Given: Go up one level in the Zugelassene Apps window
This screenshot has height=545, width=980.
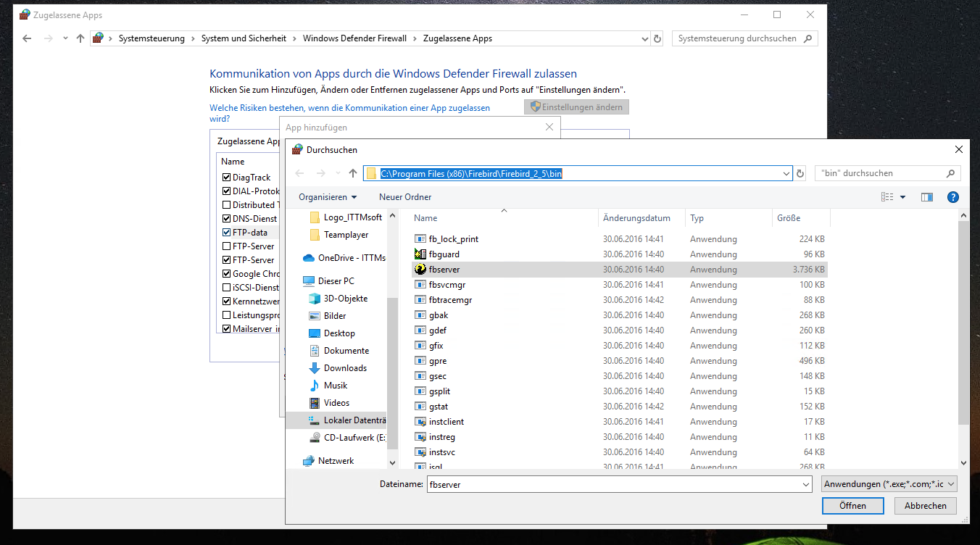Looking at the screenshot, I should coord(80,38).
